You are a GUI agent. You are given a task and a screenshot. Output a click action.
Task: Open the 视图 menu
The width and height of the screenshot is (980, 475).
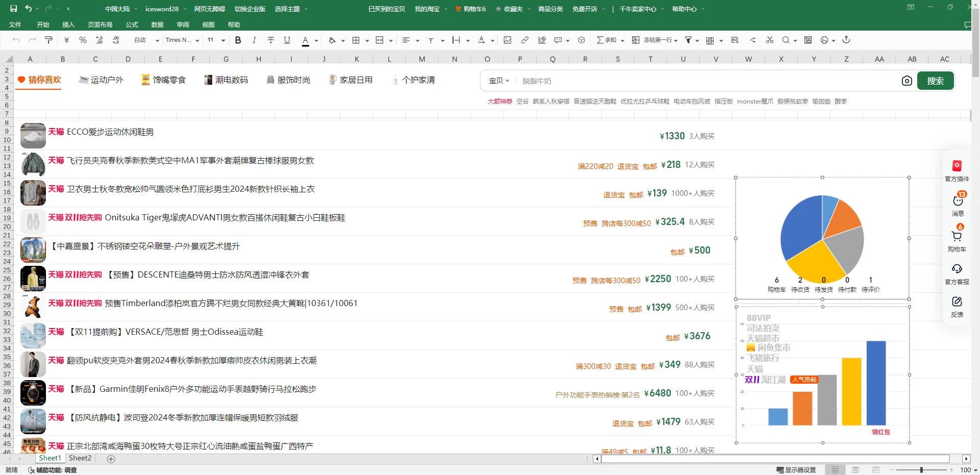208,24
